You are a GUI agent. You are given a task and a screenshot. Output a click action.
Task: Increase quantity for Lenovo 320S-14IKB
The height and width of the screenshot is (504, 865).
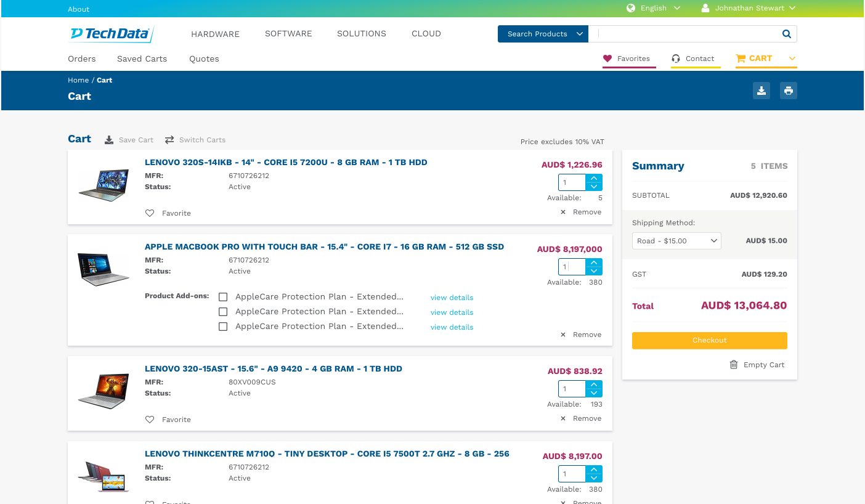click(594, 178)
